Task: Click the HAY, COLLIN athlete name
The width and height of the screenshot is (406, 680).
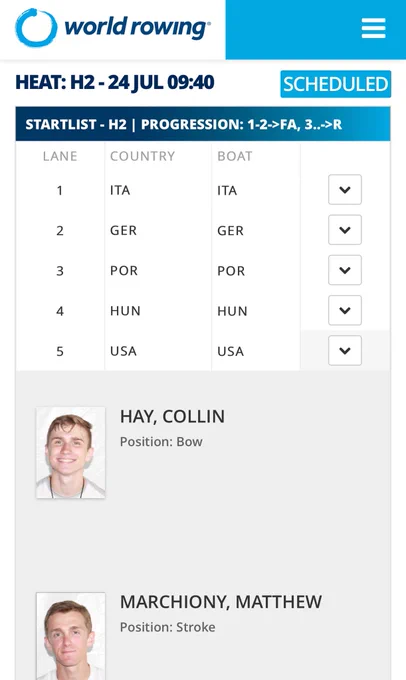Action: tap(172, 417)
